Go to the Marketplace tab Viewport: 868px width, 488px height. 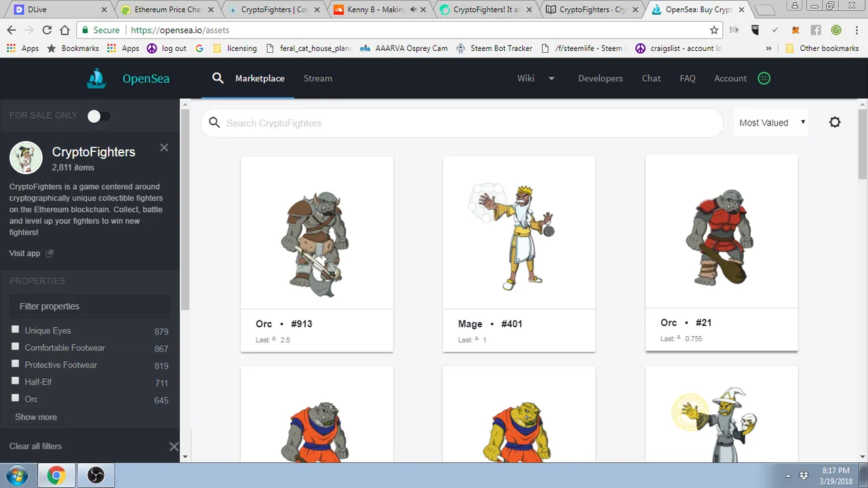(x=260, y=79)
